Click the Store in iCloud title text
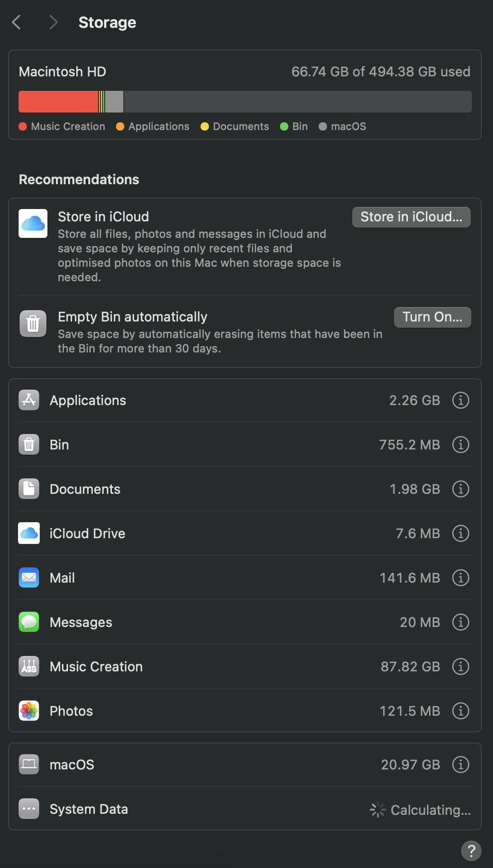Viewport: 493px width, 868px height. (x=103, y=217)
